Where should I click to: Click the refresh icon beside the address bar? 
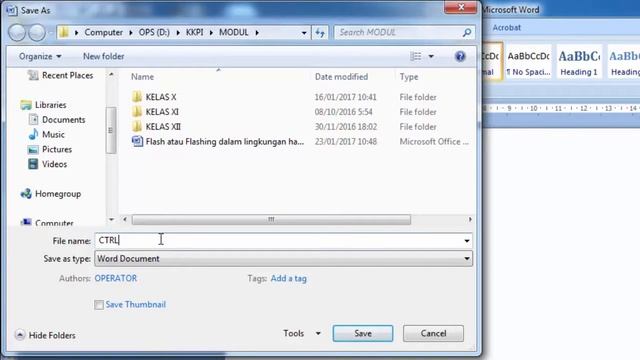click(320, 33)
